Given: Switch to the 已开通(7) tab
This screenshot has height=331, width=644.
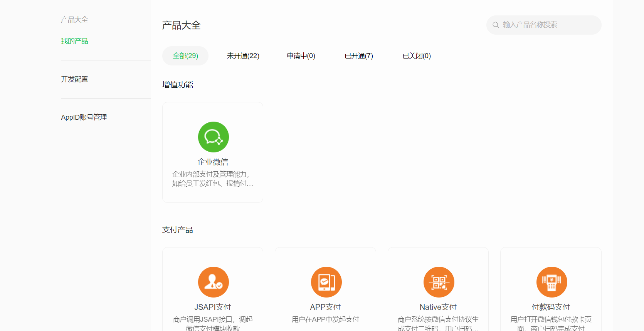Looking at the screenshot, I should (x=359, y=56).
